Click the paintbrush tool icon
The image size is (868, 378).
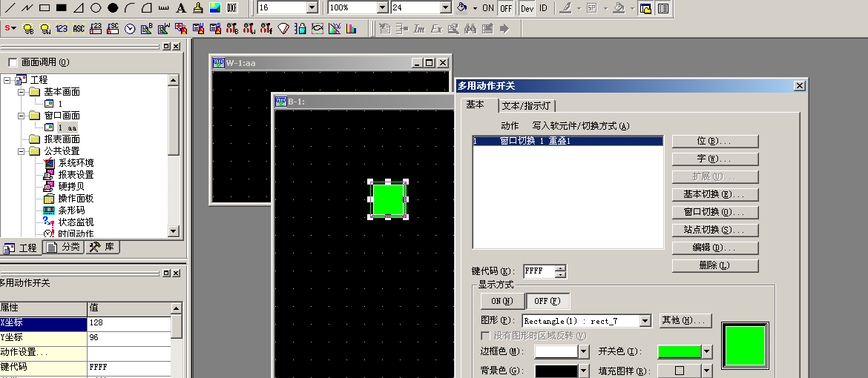(198, 8)
